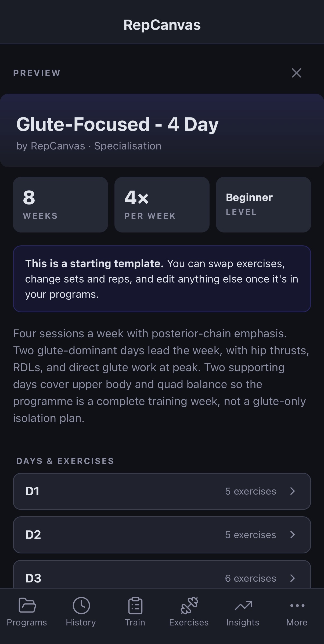Open the D1 day row showing 5 exercises

162,491
